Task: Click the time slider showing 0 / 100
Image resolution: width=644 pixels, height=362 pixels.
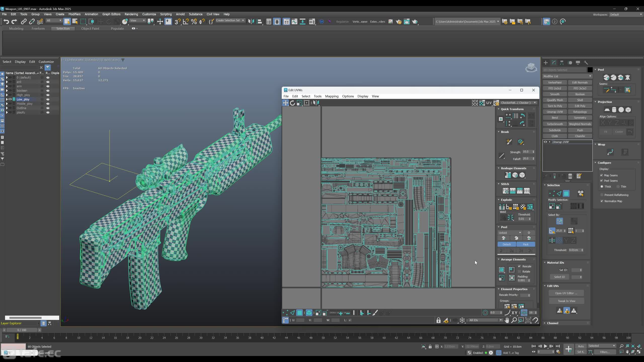Action: pyautogui.click(x=22, y=330)
